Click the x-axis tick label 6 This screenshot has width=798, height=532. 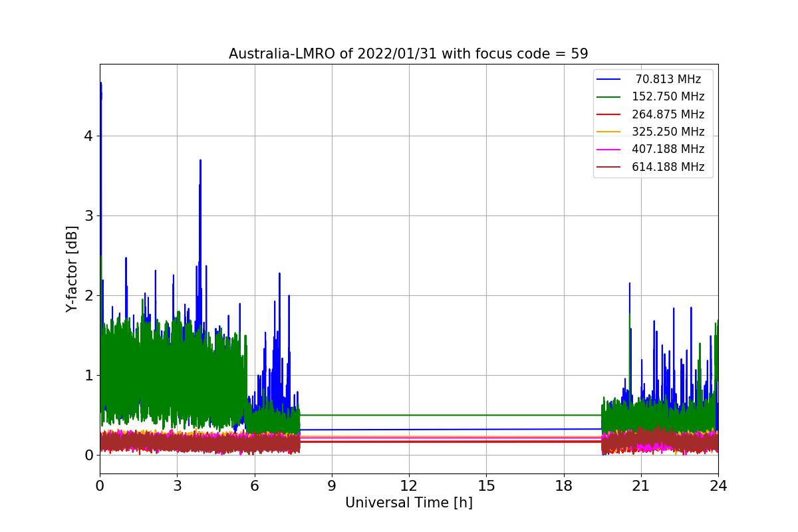click(255, 486)
